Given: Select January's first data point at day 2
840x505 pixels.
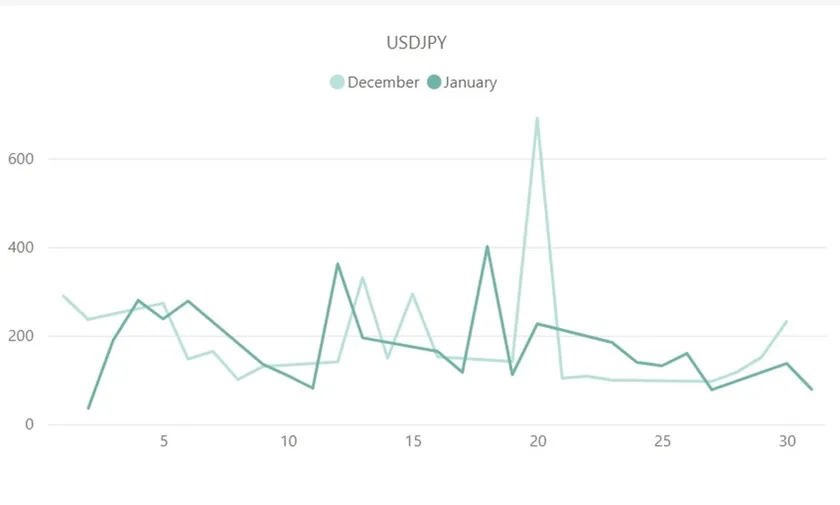Looking at the screenshot, I should [88, 408].
